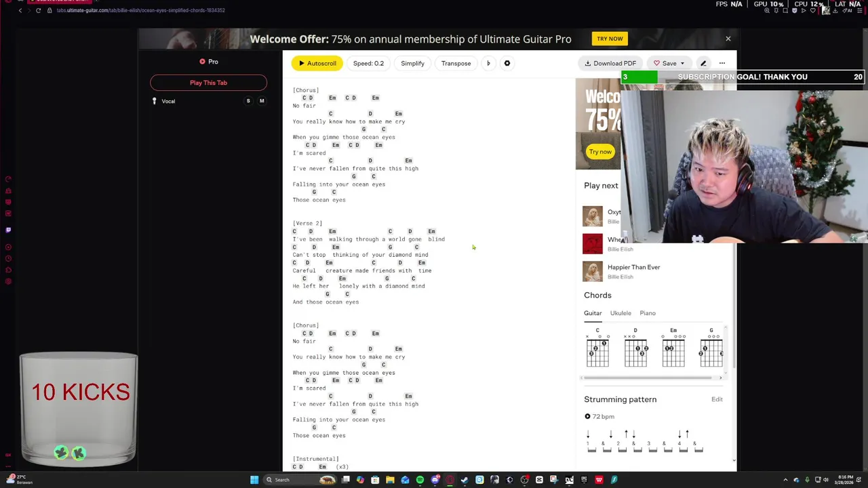Click the Vocal microphone icon

click(x=155, y=101)
